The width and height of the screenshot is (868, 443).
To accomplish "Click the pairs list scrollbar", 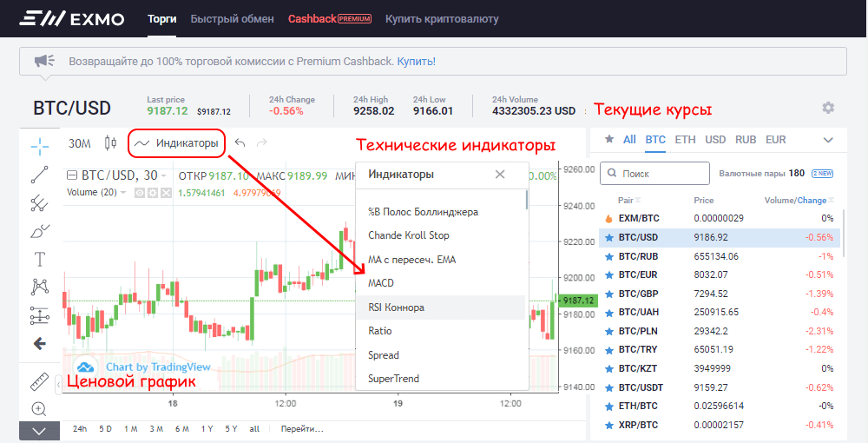I will click(844, 233).
